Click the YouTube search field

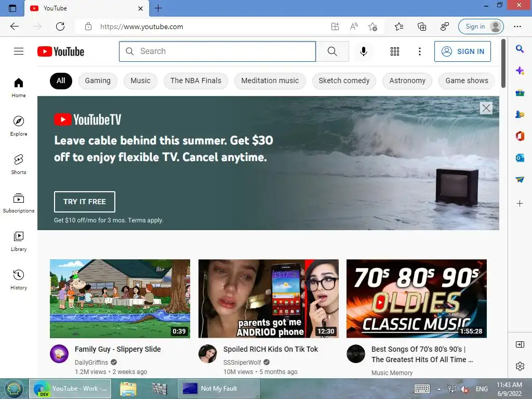pyautogui.click(x=218, y=51)
